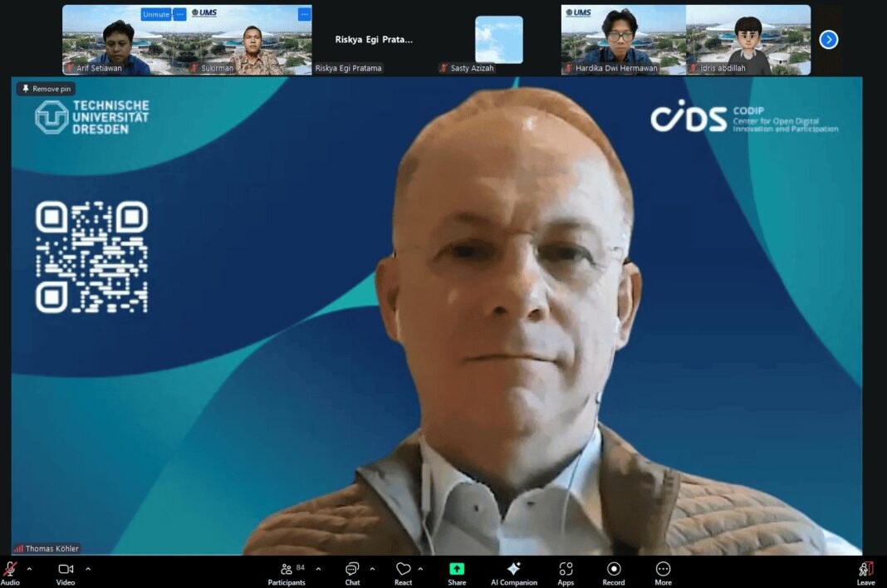Click Remove pin on the main video

(x=47, y=89)
